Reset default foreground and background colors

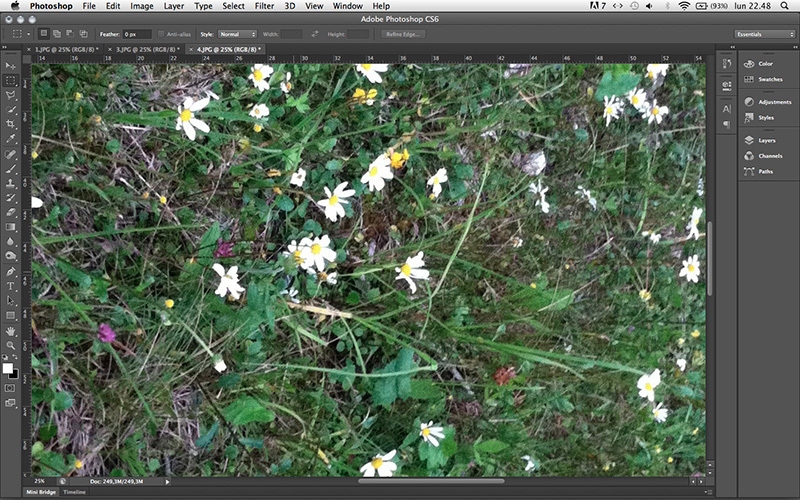5,357
